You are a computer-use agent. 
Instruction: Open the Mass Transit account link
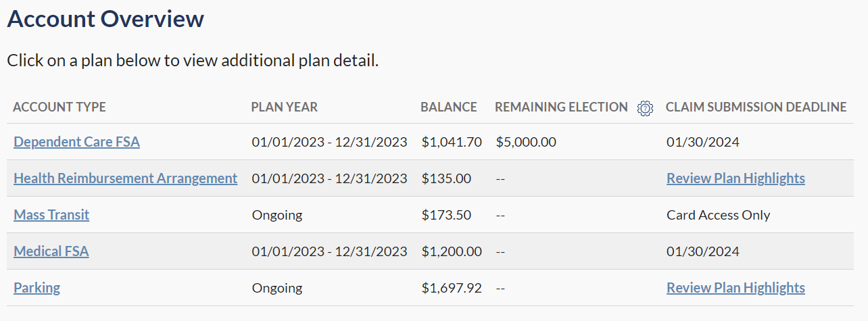(x=51, y=215)
